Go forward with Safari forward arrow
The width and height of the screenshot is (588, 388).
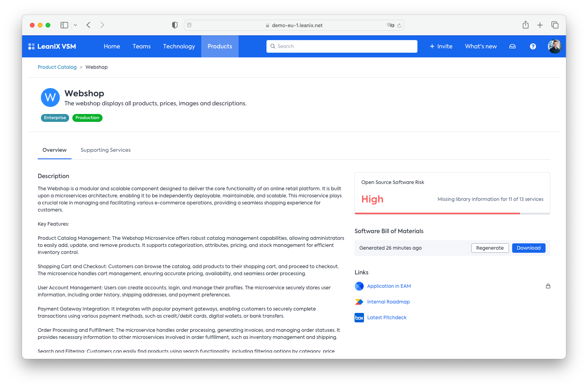102,25
